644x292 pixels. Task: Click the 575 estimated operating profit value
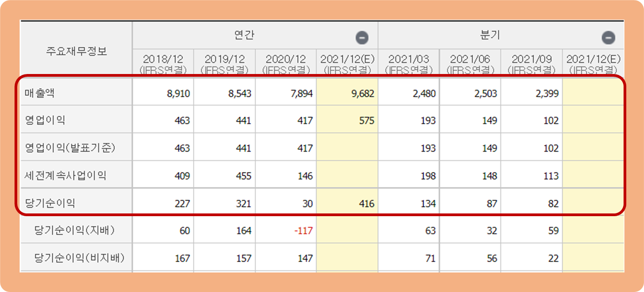click(366, 121)
